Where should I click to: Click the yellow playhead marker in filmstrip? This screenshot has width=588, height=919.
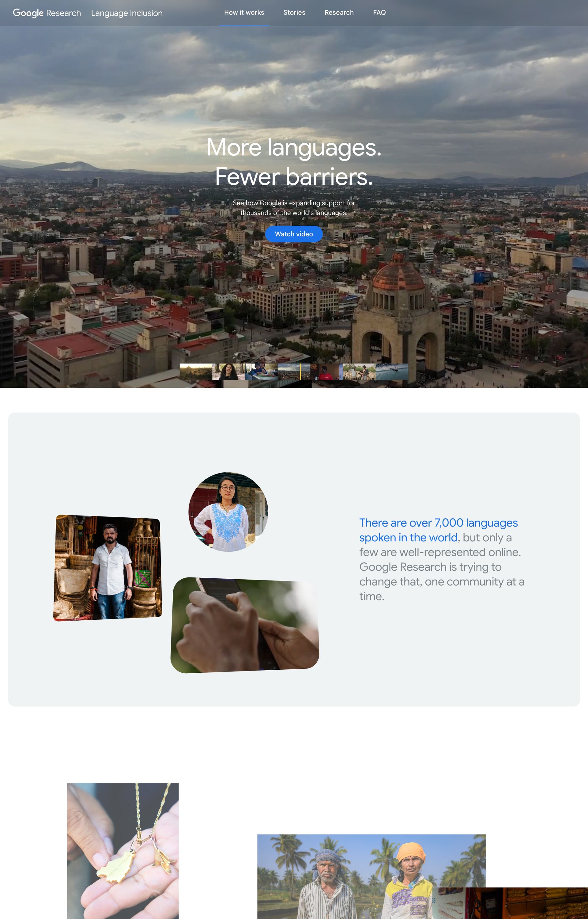[x=300, y=372]
